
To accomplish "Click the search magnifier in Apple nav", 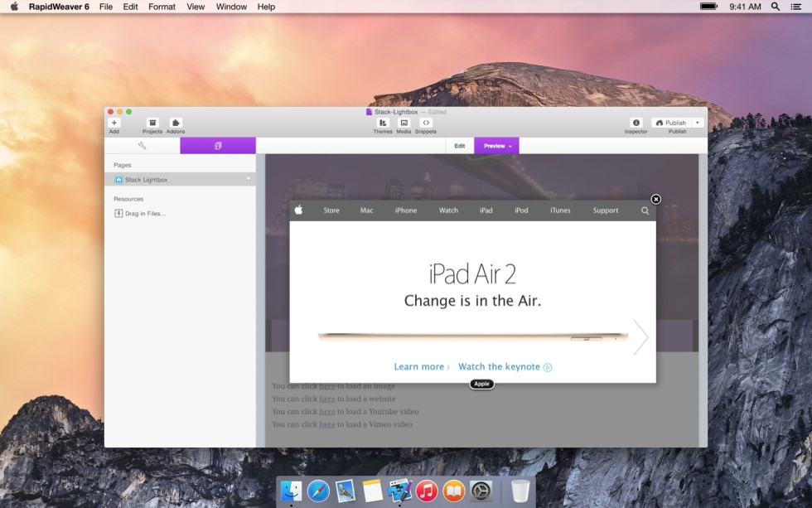I will [x=645, y=210].
